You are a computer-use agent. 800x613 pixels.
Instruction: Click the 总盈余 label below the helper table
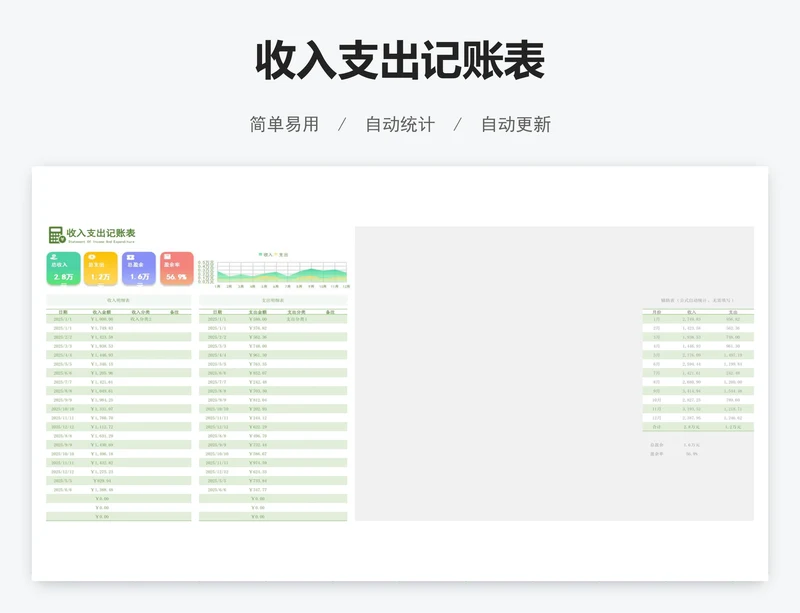(x=657, y=445)
